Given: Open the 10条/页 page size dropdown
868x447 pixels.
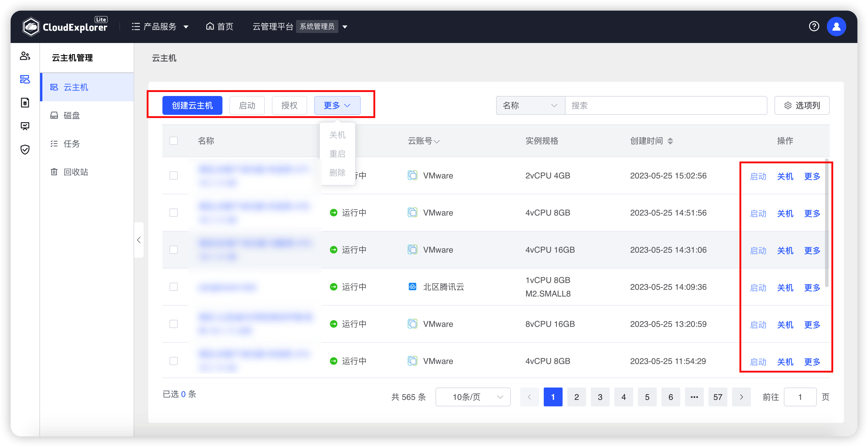Looking at the screenshot, I should click(473, 397).
